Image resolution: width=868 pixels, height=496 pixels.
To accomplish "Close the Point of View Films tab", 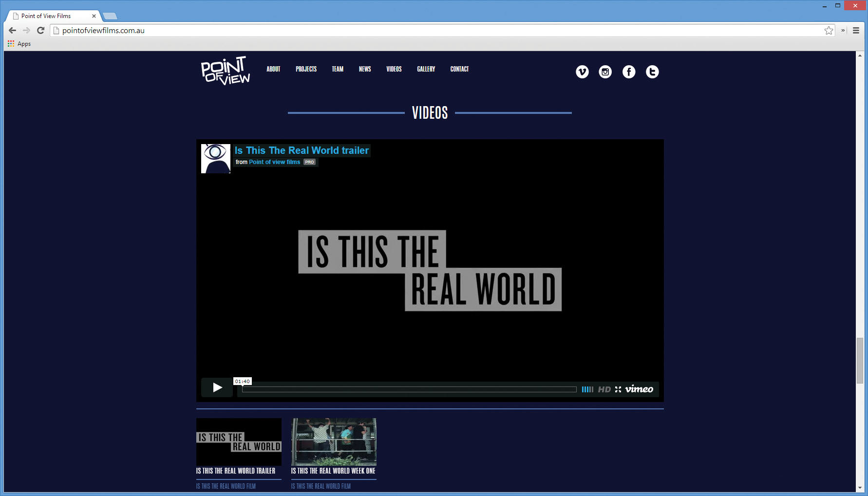I will (94, 16).
